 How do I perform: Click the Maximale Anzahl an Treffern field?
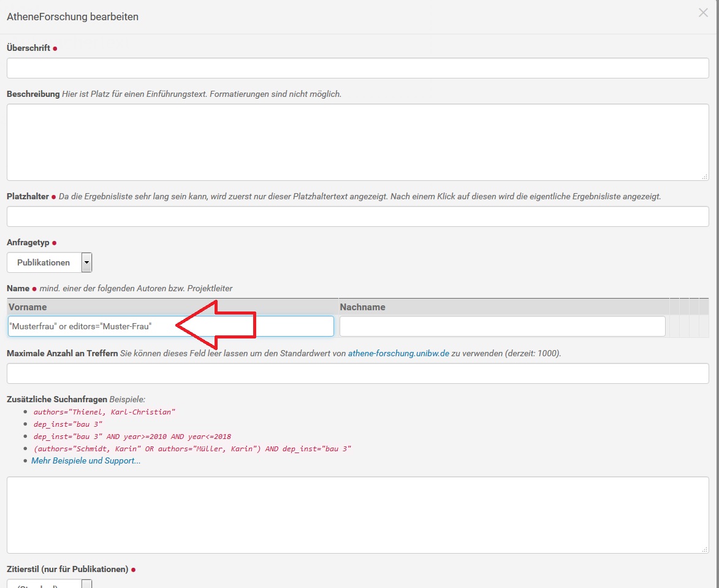click(358, 373)
